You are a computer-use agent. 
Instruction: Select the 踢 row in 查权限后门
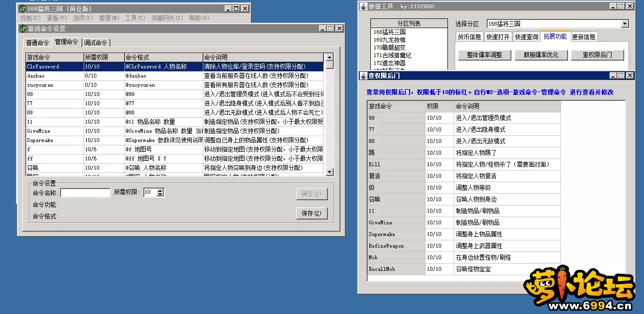coord(464,153)
